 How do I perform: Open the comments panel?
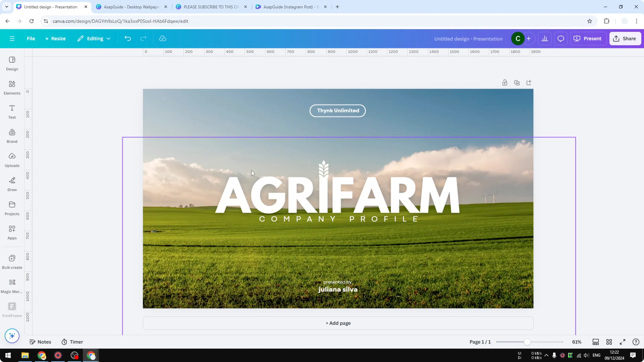tap(561, 38)
